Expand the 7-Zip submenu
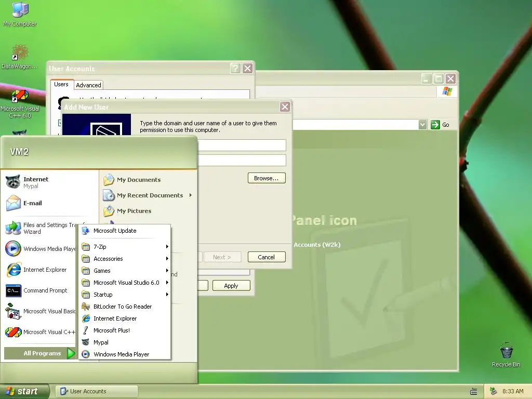Screen dimensions: 532x399 point(125,247)
